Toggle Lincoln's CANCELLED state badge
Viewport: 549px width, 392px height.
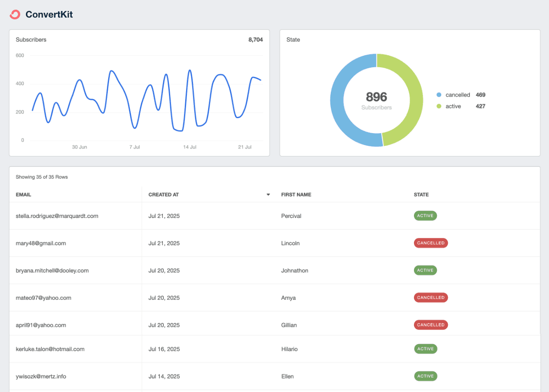[431, 243]
